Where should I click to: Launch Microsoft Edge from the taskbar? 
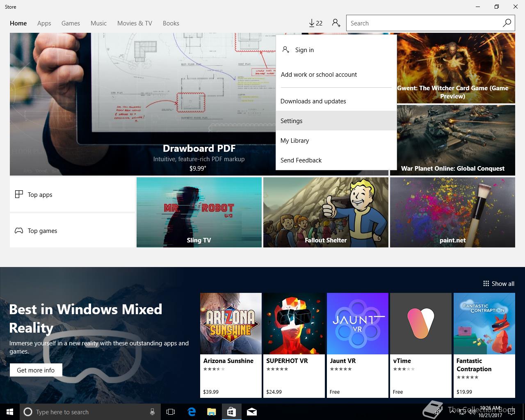(x=192, y=412)
